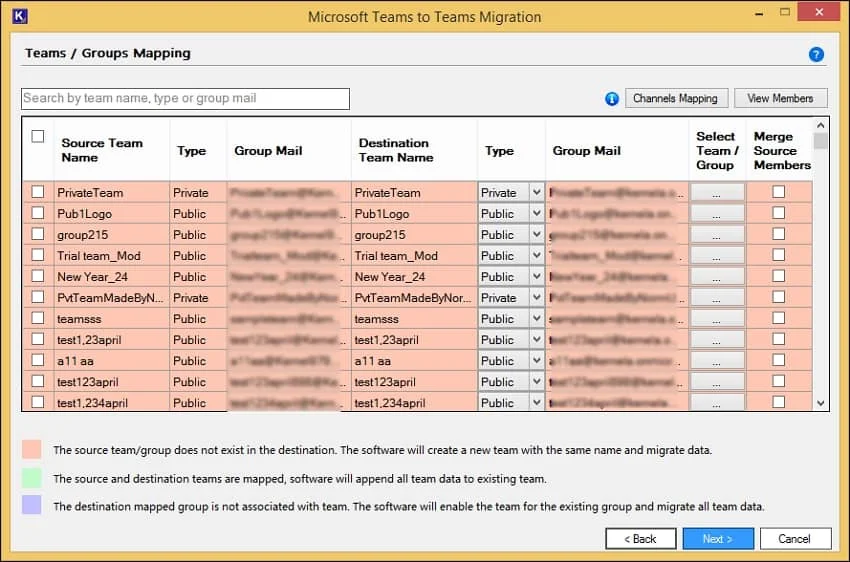
Task: Click the Merge Source Members column header
Action: coord(782,151)
